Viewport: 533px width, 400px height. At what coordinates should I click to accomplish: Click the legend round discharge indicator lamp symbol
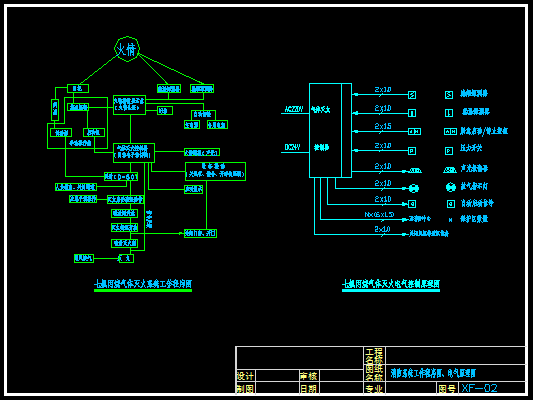click(x=451, y=187)
